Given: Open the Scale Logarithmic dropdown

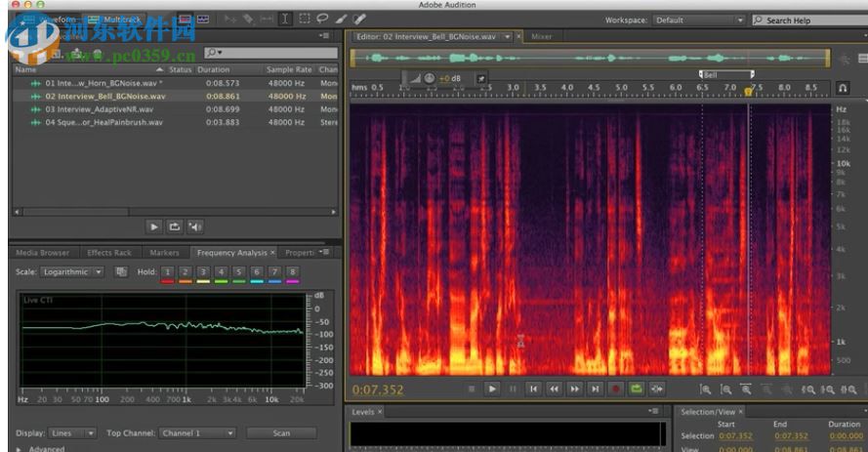Looking at the screenshot, I should (72, 272).
